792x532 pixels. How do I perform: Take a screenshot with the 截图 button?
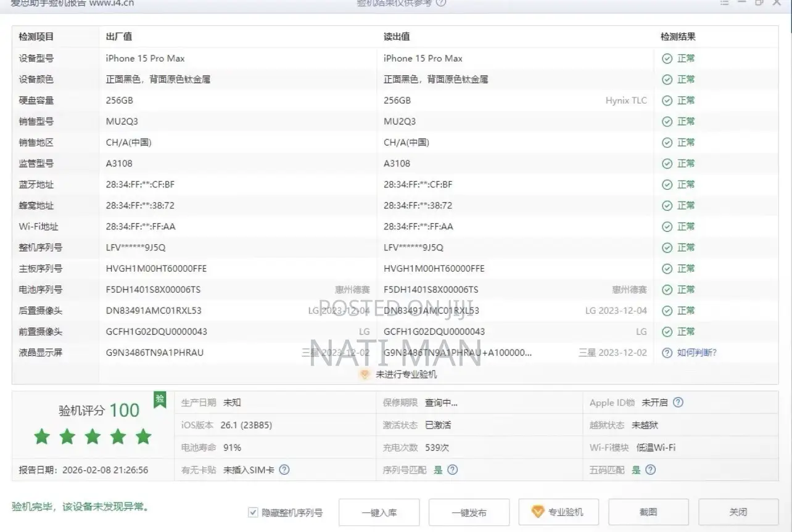coord(648,512)
